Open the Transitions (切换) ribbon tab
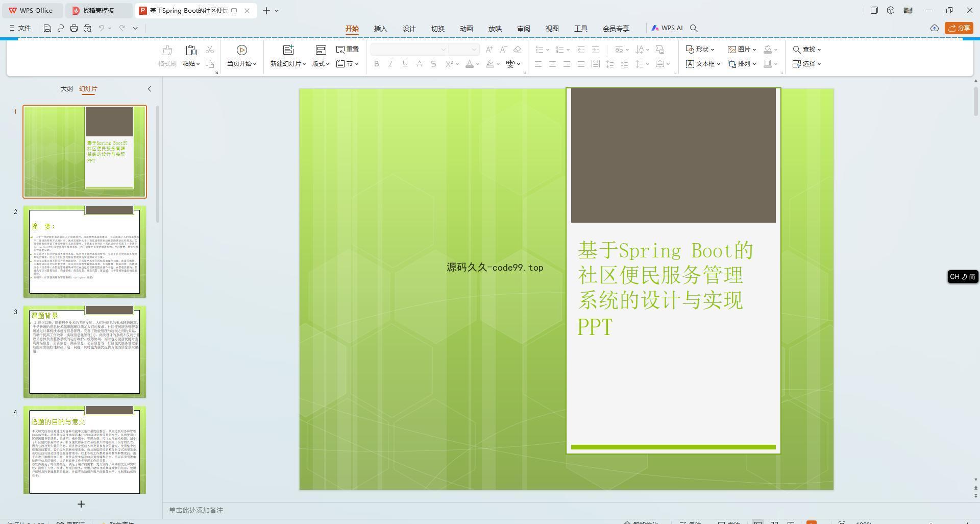The image size is (980, 524). coord(438,29)
